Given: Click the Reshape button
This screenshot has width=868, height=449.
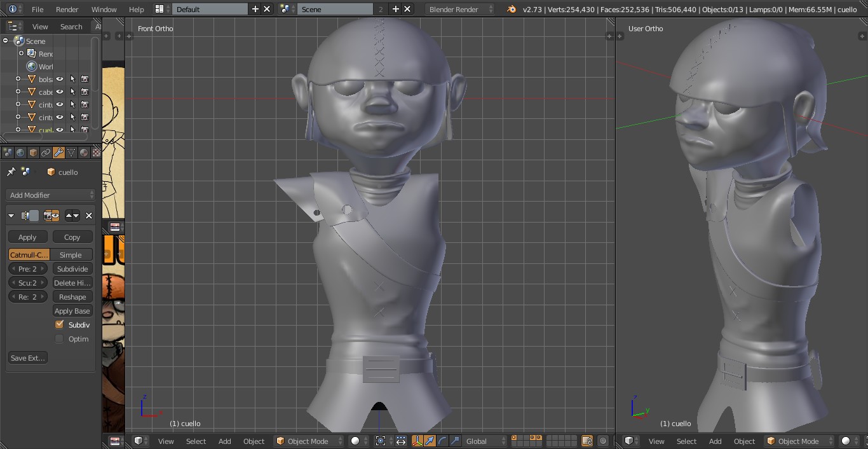Looking at the screenshot, I should pos(72,296).
